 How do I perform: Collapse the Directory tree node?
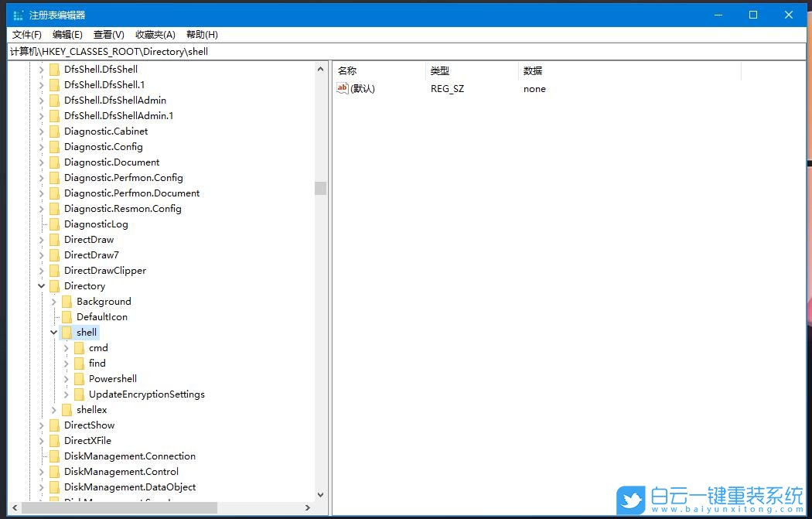(41, 285)
